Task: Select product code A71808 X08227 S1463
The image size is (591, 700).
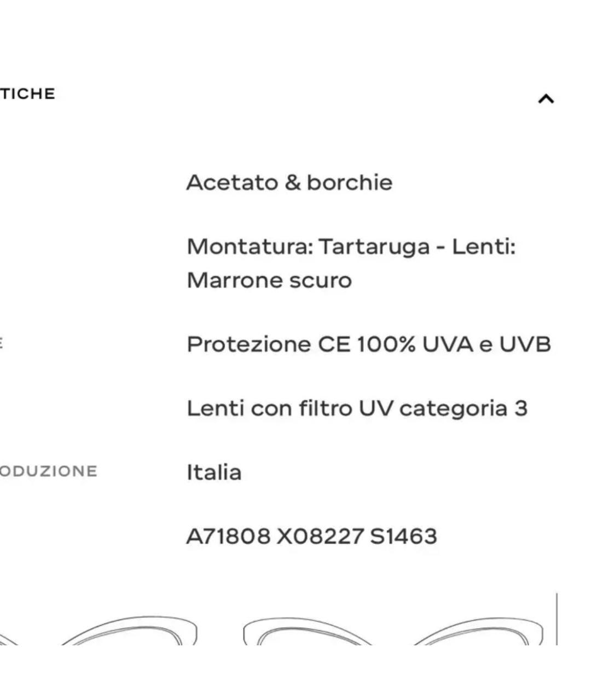Action: (x=312, y=536)
